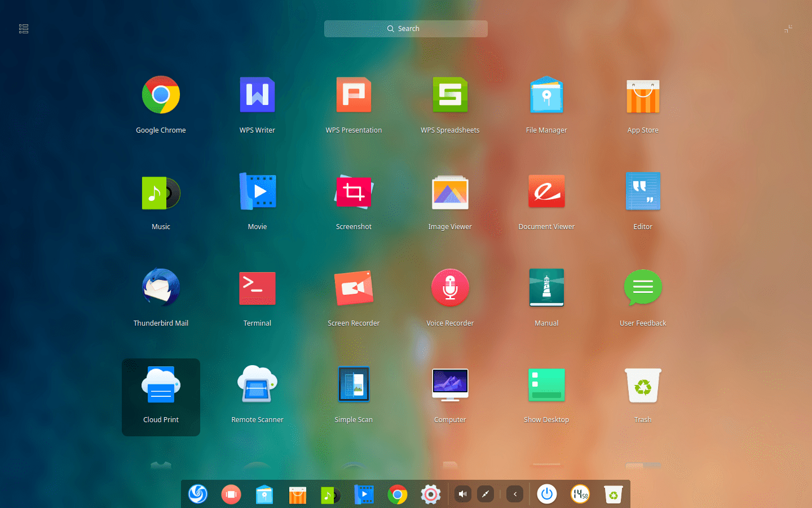Screen dimensions: 812x508
Task: Open Thunderbird Mail
Action: 161,288
